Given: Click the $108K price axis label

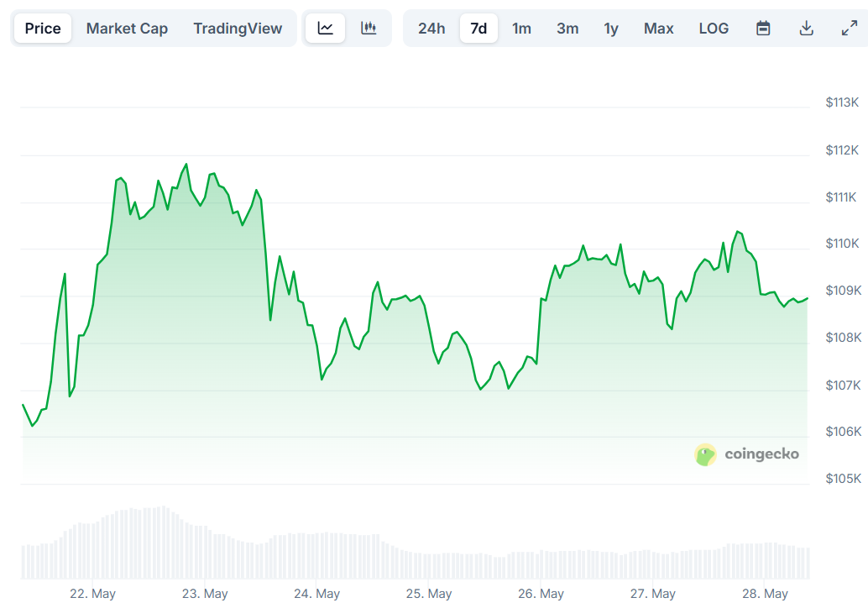Looking at the screenshot, I should (x=843, y=338).
